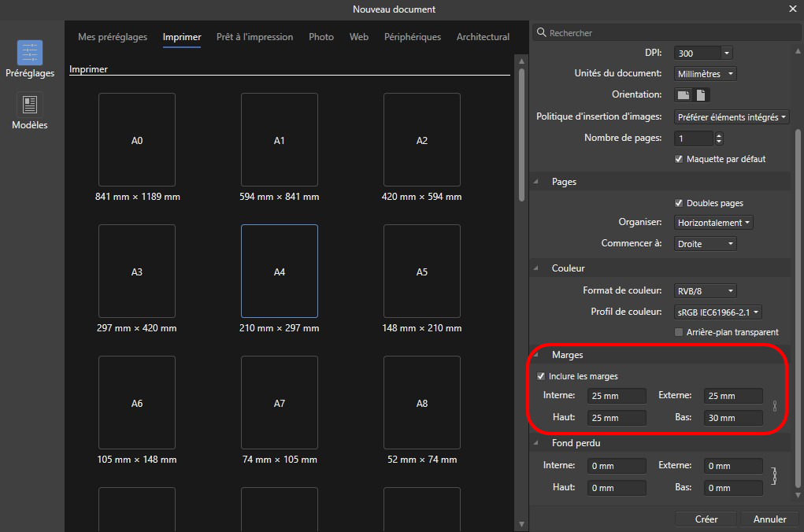Image resolution: width=804 pixels, height=532 pixels.
Task: Select portrait orientation icon
Action: click(701, 94)
